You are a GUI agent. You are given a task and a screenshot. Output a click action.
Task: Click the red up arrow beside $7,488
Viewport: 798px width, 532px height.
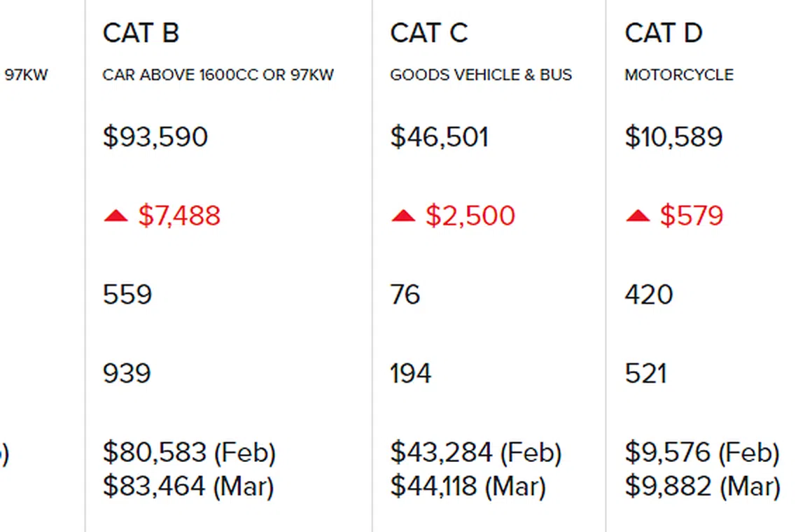pyautogui.click(x=115, y=216)
